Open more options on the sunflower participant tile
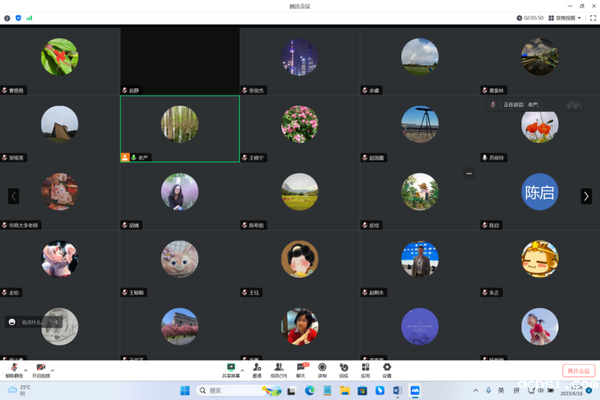This screenshot has width=600, height=400. coord(468,173)
